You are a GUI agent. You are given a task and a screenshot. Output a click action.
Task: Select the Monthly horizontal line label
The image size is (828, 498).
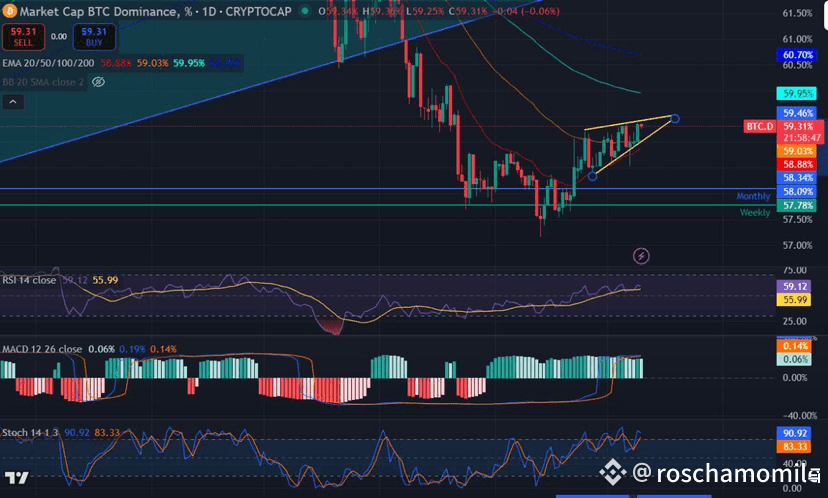[x=753, y=196]
